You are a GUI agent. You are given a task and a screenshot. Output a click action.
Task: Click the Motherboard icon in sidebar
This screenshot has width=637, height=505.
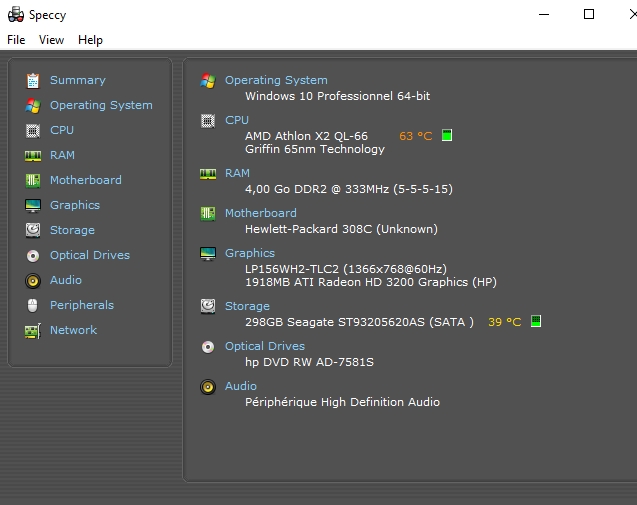pyautogui.click(x=33, y=180)
